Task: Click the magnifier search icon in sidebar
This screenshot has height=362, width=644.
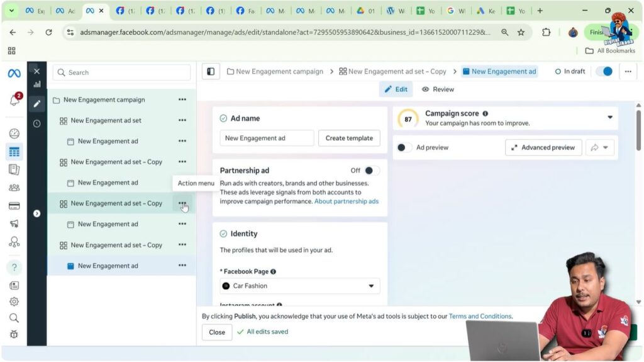Action: click(x=14, y=318)
